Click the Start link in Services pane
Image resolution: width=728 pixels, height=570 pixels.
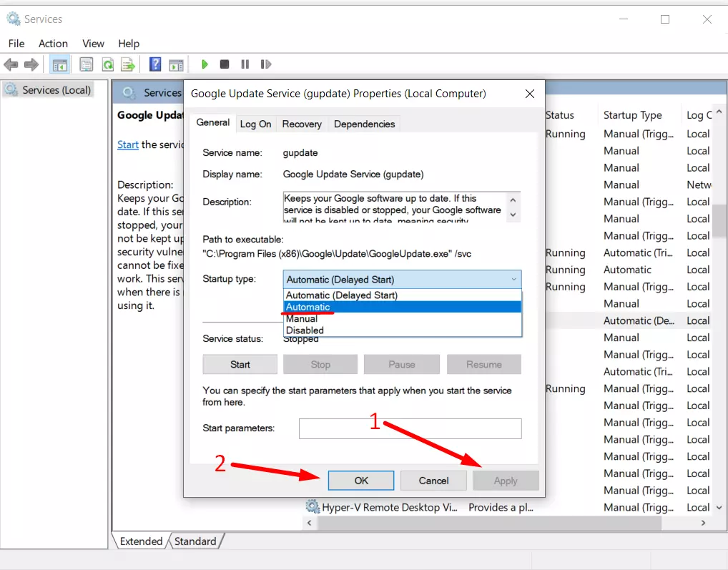click(128, 144)
